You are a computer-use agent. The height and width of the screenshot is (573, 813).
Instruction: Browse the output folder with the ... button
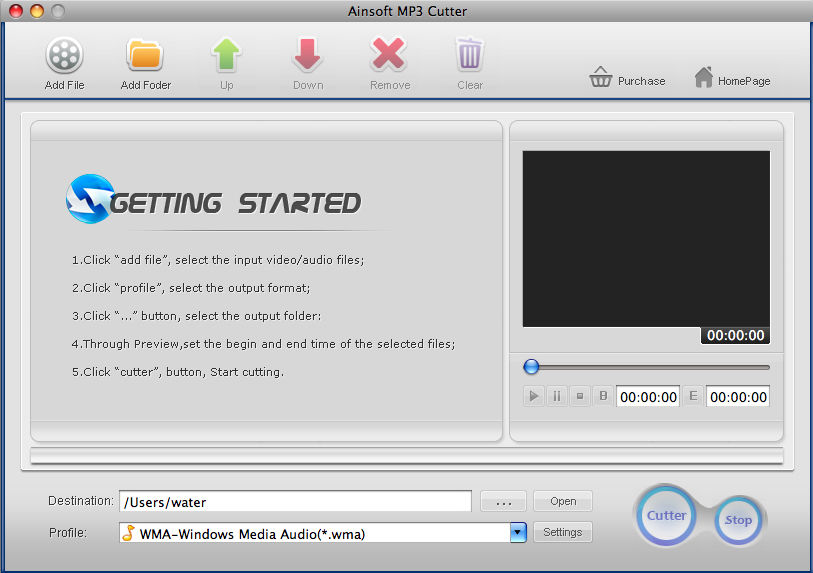click(x=503, y=501)
